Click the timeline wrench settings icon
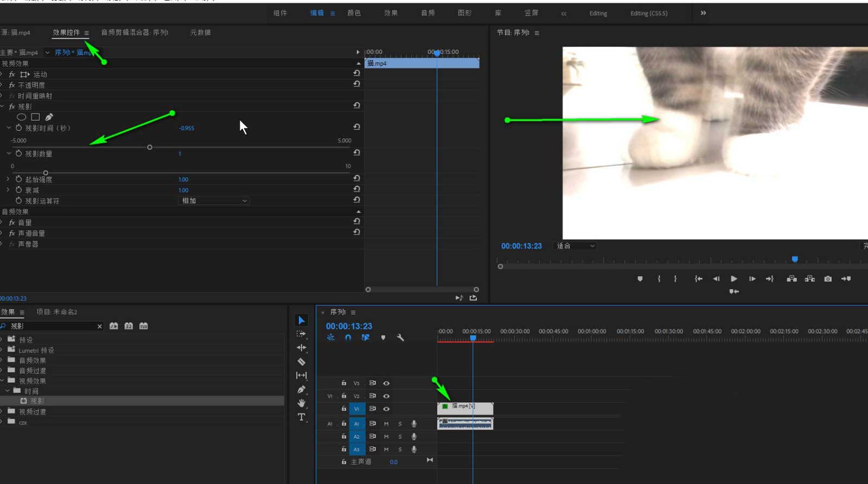 point(400,337)
